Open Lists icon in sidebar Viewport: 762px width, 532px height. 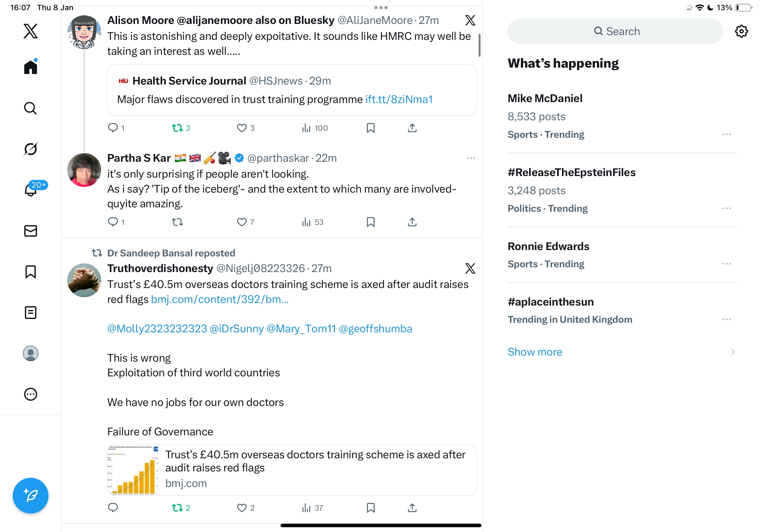tap(31, 313)
